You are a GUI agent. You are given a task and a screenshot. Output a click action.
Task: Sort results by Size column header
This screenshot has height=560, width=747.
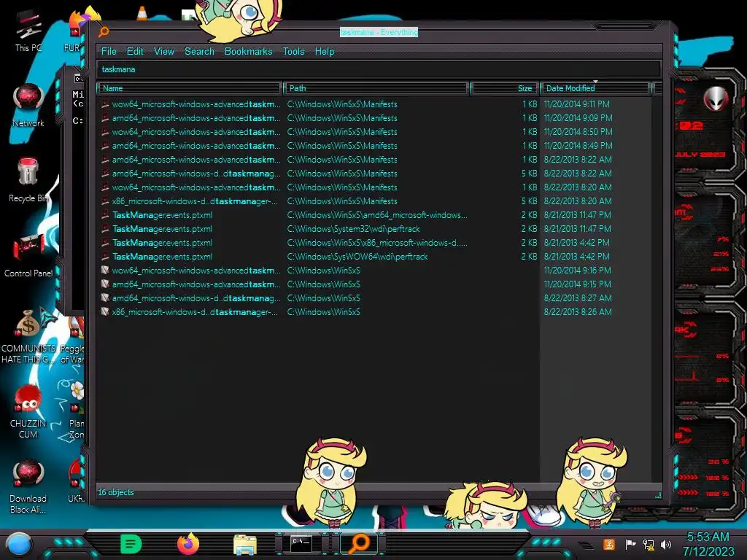point(505,88)
